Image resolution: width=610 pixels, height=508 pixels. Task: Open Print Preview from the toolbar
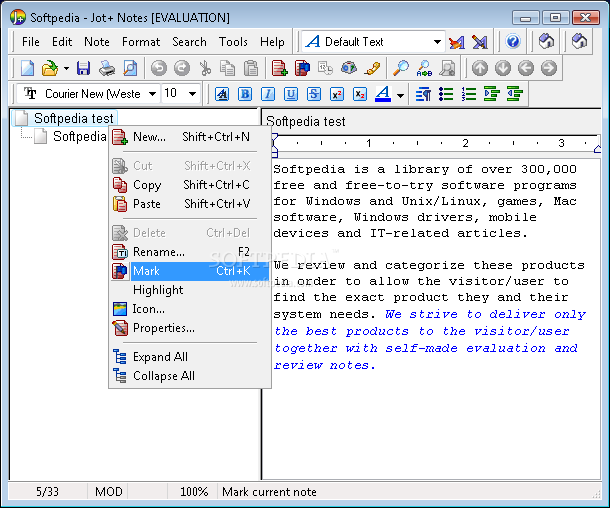[x=130, y=68]
